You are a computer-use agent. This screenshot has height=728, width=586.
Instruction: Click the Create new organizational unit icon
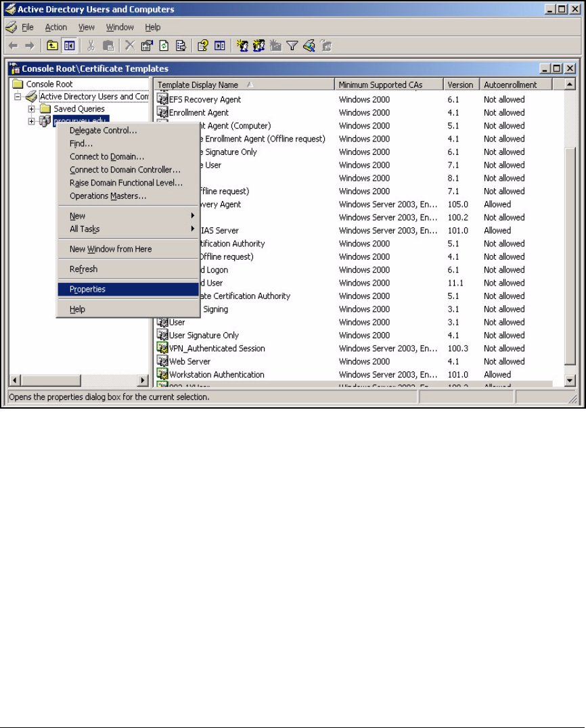click(x=276, y=45)
